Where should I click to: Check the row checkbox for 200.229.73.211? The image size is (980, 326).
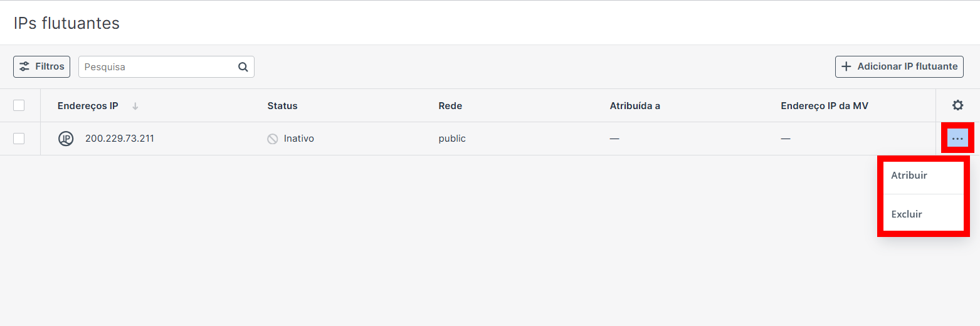(x=19, y=139)
